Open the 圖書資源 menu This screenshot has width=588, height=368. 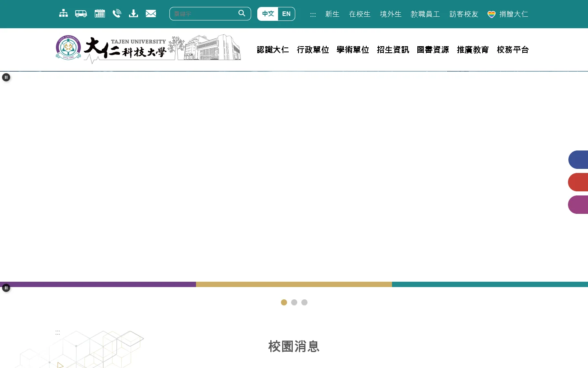click(x=433, y=50)
